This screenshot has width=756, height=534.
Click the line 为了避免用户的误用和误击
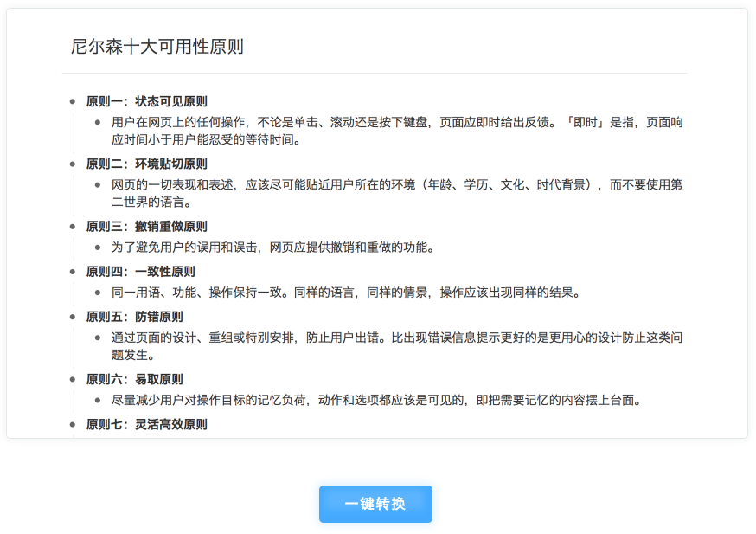272,248
